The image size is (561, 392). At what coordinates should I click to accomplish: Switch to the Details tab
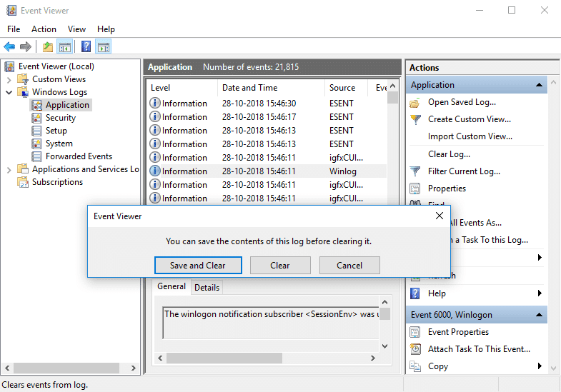[207, 287]
